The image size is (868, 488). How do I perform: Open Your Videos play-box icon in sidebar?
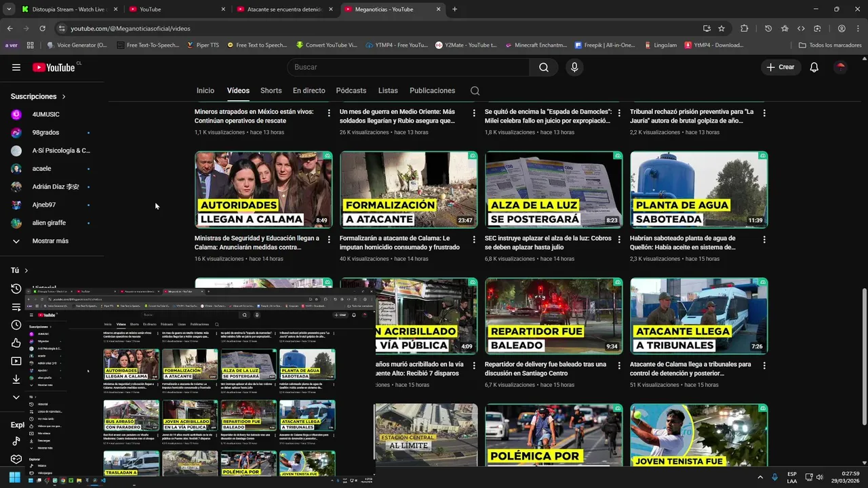tap(16, 361)
